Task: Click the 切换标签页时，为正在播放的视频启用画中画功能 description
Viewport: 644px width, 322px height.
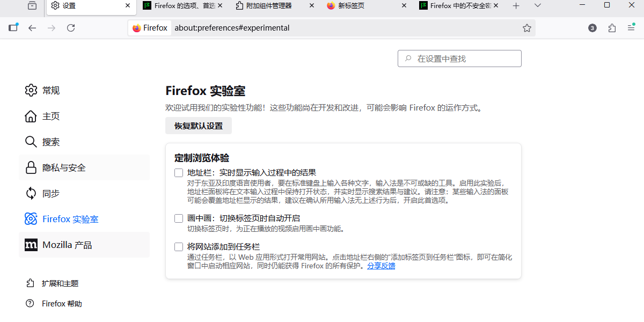Action: pyautogui.click(x=266, y=229)
